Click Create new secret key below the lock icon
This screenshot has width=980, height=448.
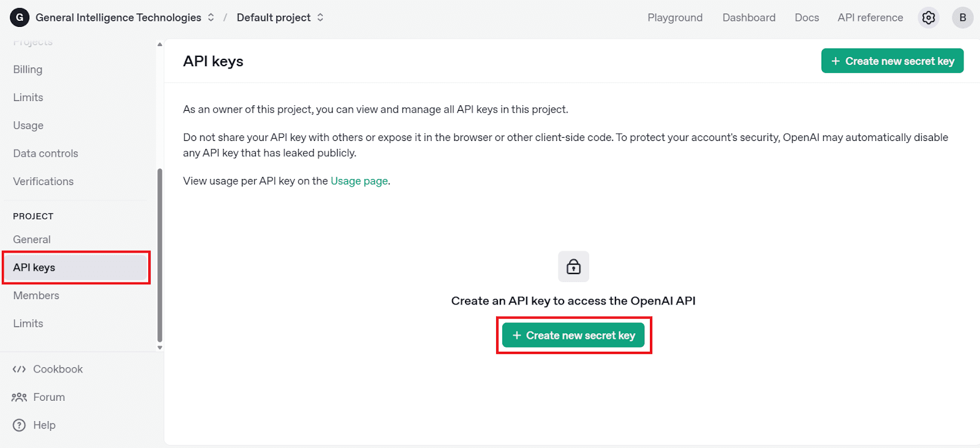point(573,335)
